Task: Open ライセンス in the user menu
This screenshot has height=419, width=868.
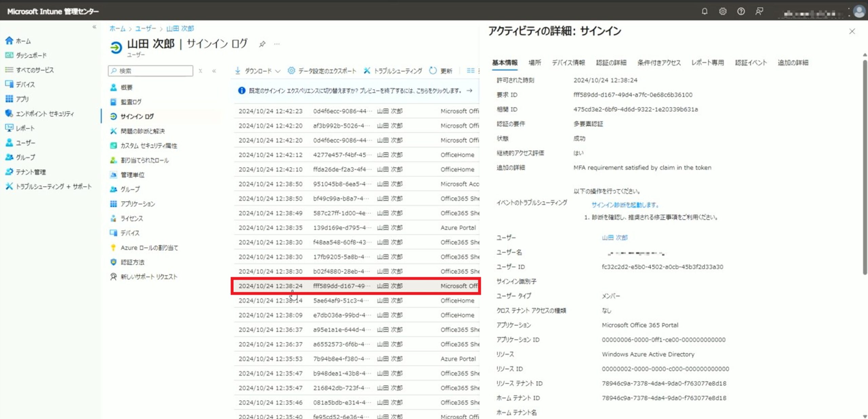Action: 126,218
